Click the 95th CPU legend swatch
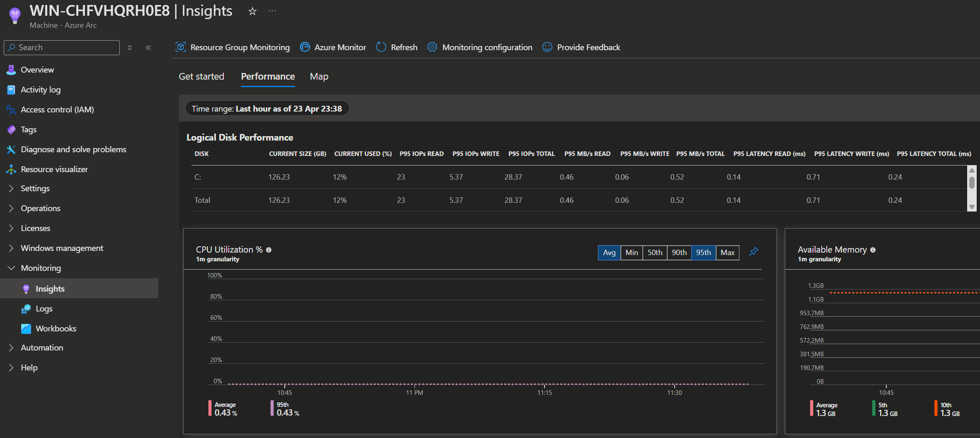Image resolution: width=980 pixels, height=438 pixels. click(272, 408)
